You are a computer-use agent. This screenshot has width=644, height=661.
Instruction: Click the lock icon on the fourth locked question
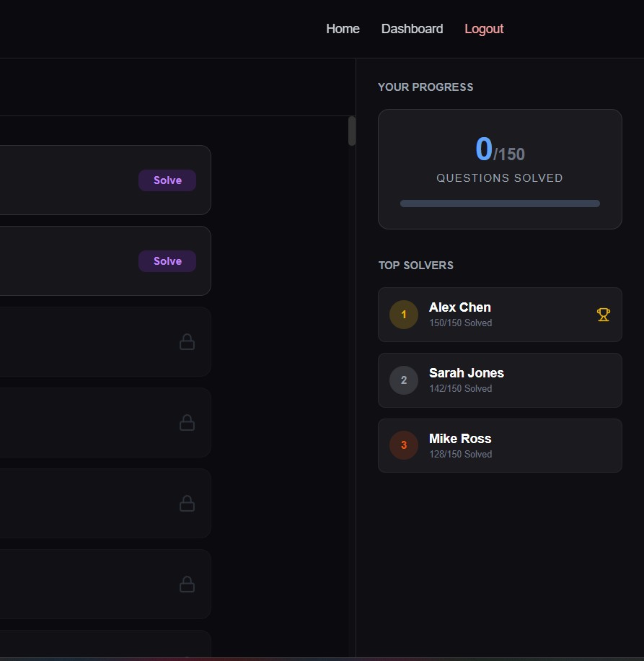187,584
